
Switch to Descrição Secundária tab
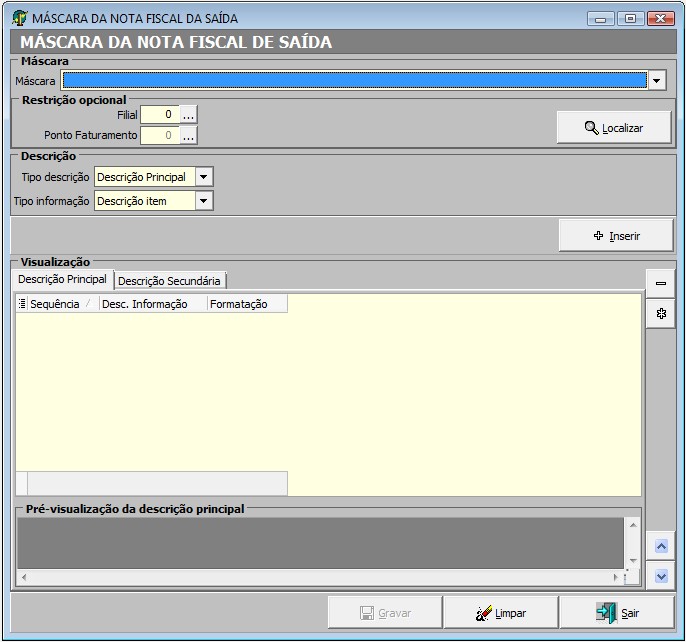click(x=169, y=281)
